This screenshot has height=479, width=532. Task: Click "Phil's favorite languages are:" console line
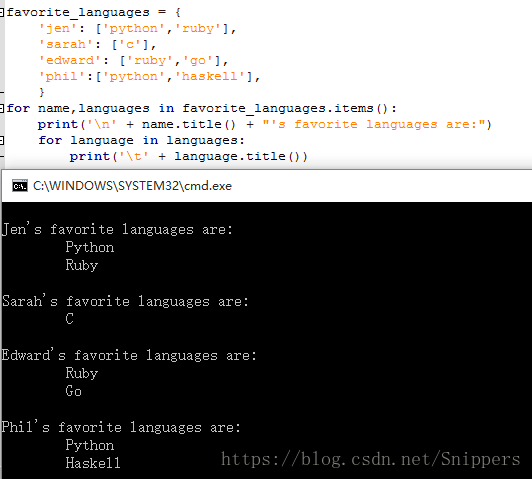click(x=121, y=427)
